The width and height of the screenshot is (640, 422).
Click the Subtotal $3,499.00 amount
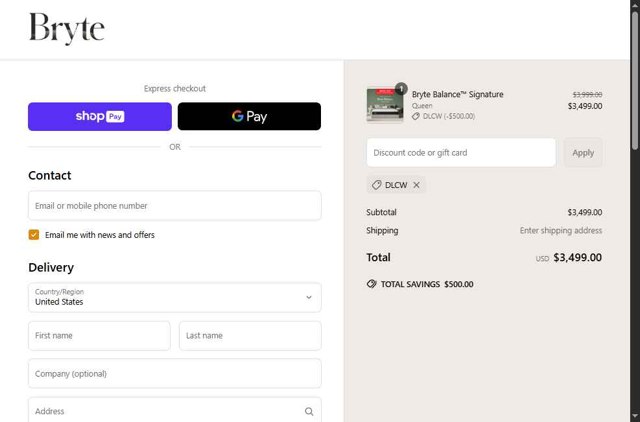tap(584, 212)
